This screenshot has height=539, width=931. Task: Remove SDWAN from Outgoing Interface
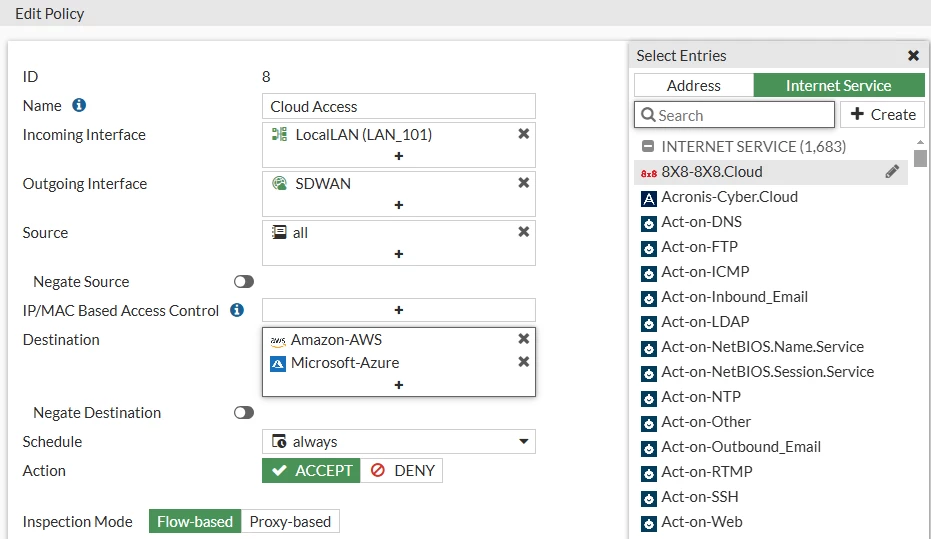[524, 182]
